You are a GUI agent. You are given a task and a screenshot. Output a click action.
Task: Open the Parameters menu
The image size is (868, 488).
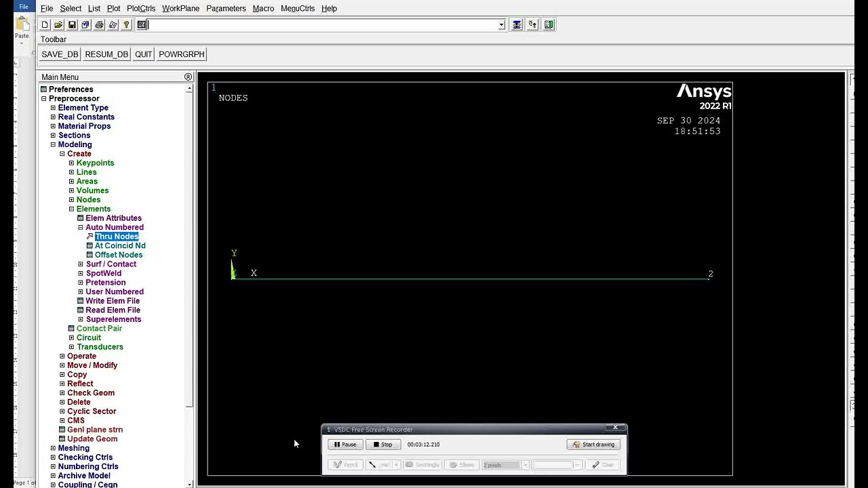click(x=226, y=9)
